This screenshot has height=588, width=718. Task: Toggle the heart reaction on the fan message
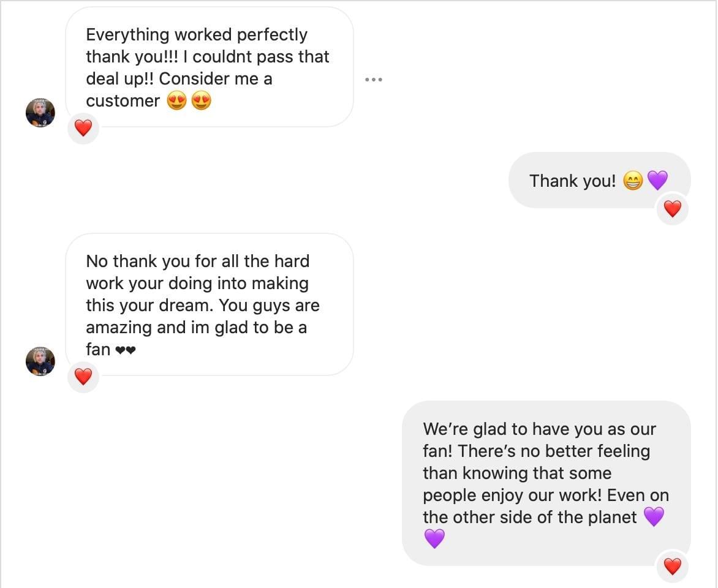(83, 377)
